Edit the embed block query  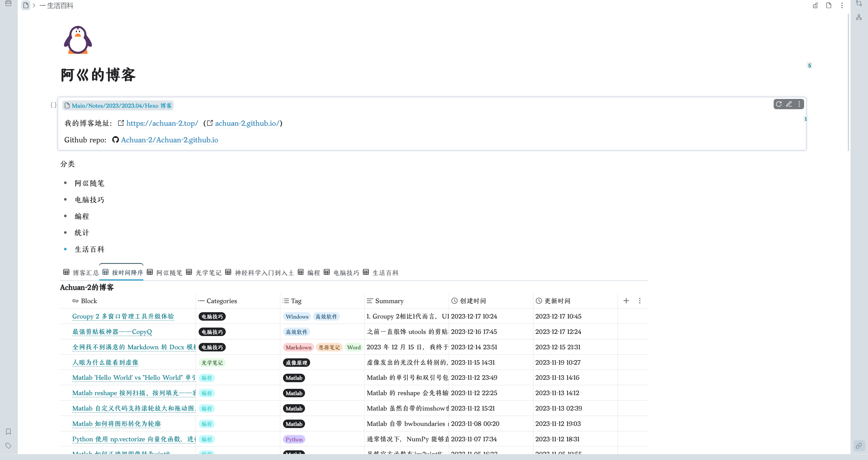point(789,104)
